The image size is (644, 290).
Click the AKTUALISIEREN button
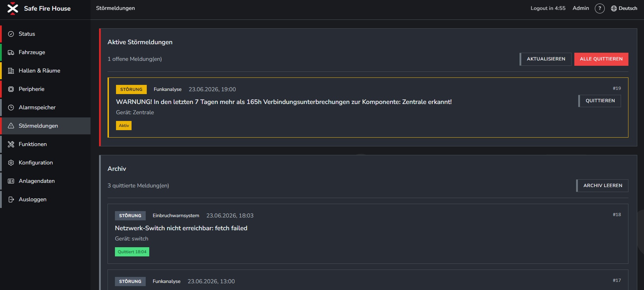click(545, 59)
